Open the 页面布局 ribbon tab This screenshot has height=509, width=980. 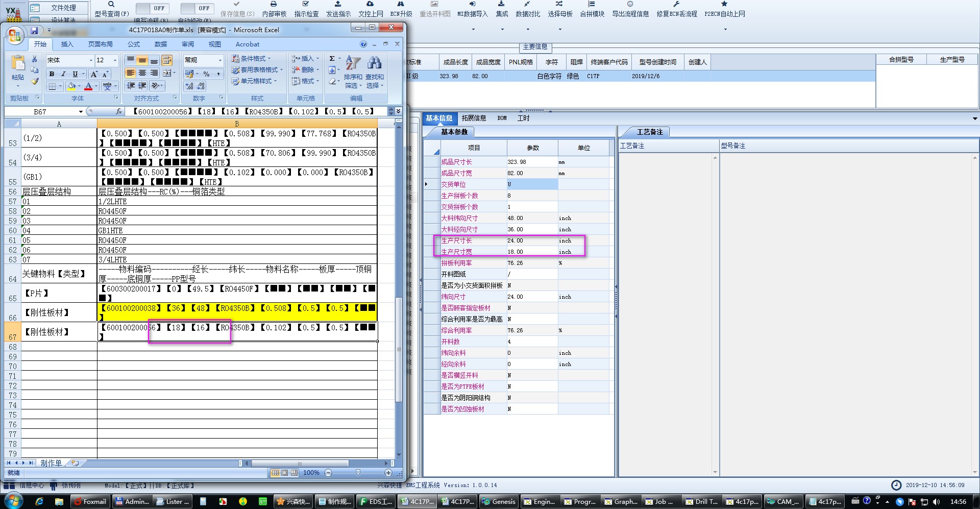[101, 44]
